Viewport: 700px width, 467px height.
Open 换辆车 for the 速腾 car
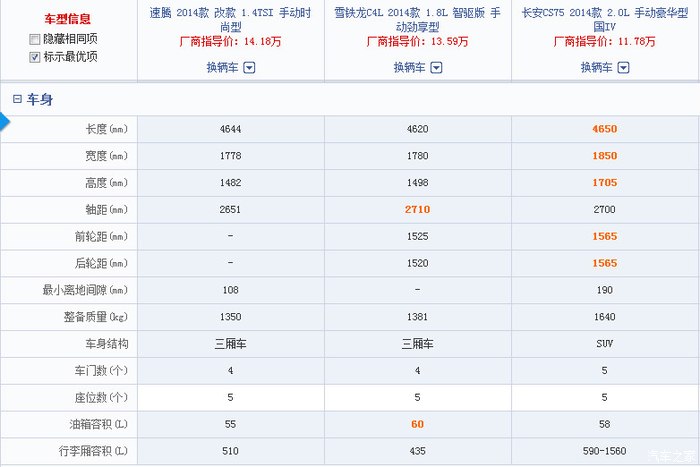222,68
